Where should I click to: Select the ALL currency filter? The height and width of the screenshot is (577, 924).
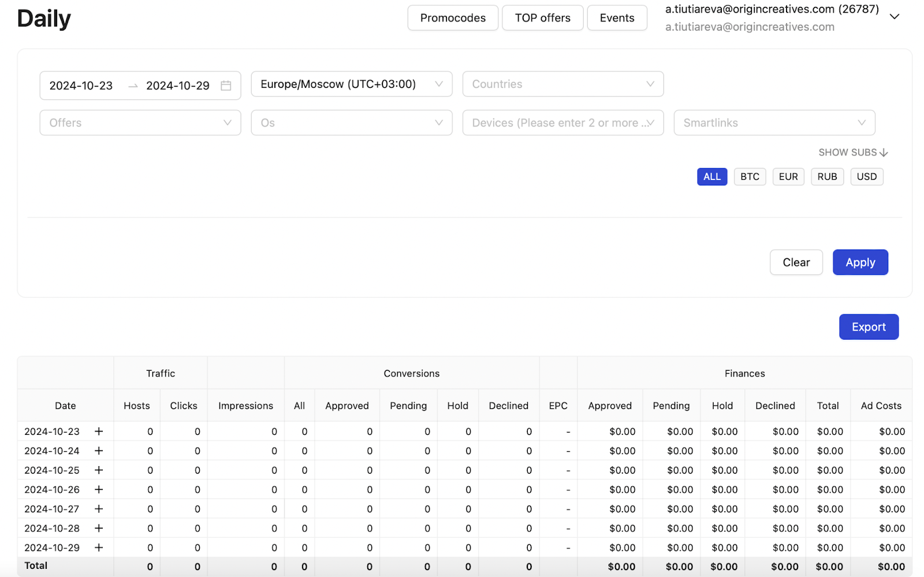[711, 177]
